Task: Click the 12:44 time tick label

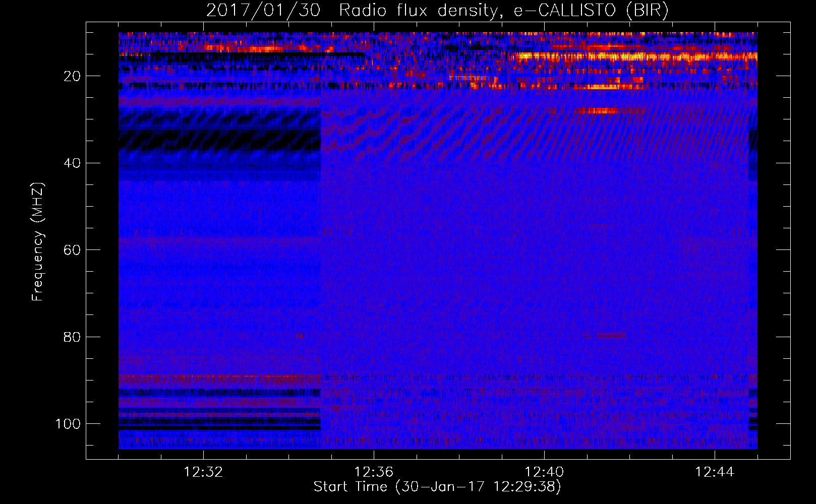Action: 715,472
